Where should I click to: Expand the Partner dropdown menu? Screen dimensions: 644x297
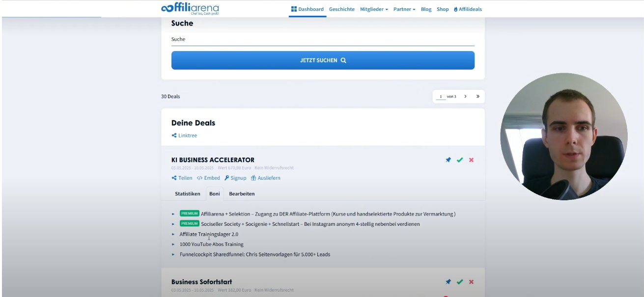tap(404, 9)
